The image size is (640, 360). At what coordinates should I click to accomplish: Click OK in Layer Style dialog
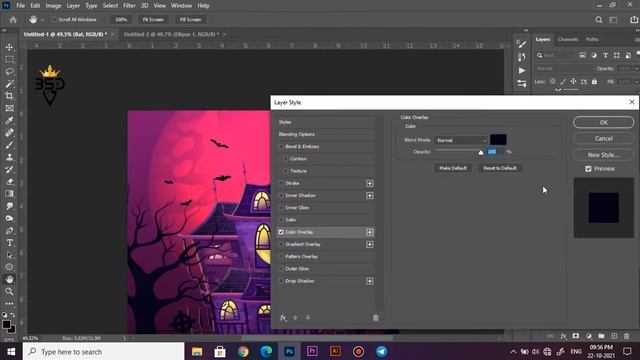tap(603, 122)
